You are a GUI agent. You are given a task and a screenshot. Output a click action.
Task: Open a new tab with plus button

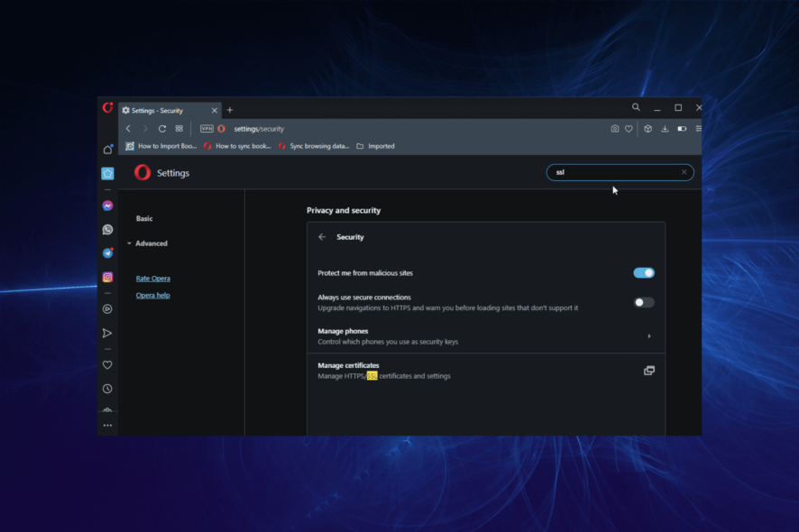click(x=230, y=110)
